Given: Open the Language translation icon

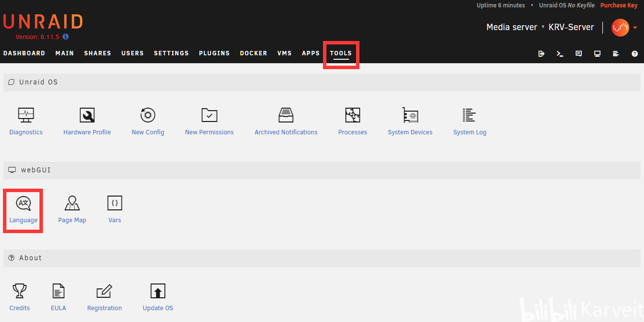Looking at the screenshot, I should tap(24, 203).
